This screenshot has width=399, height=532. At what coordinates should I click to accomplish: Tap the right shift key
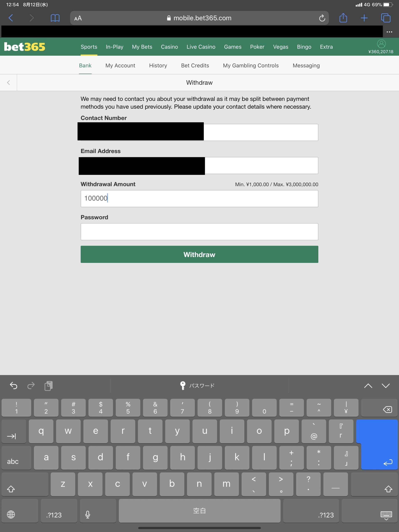coord(374,484)
